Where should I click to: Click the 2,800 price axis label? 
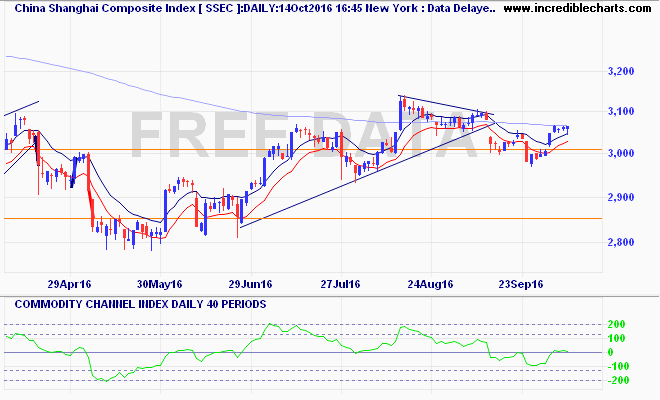621,243
